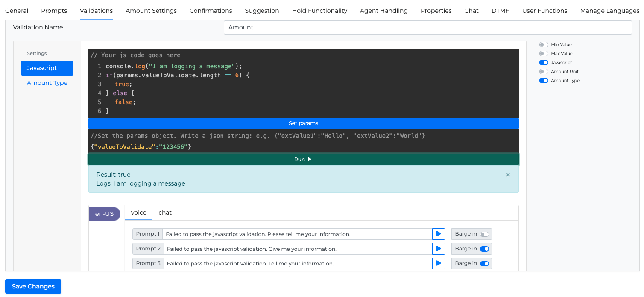The height and width of the screenshot is (297, 644).
Task: Open the Amount Type settings section
Action: pos(47,83)
